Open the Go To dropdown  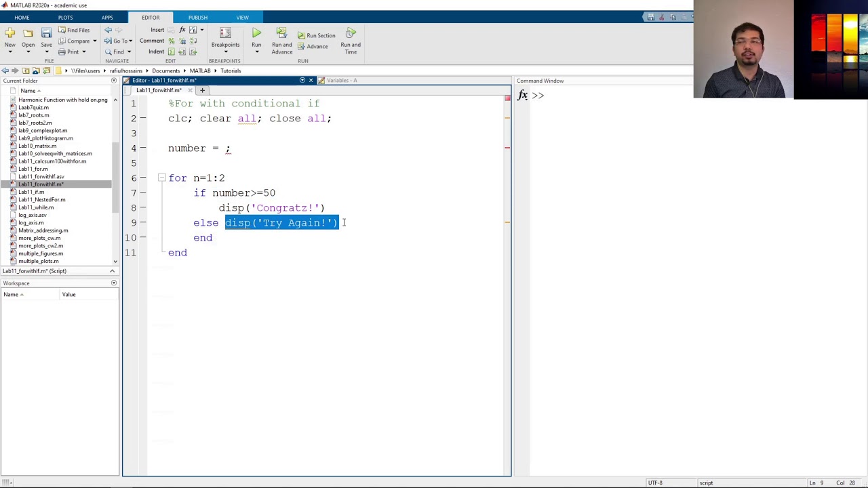point(130,41)
